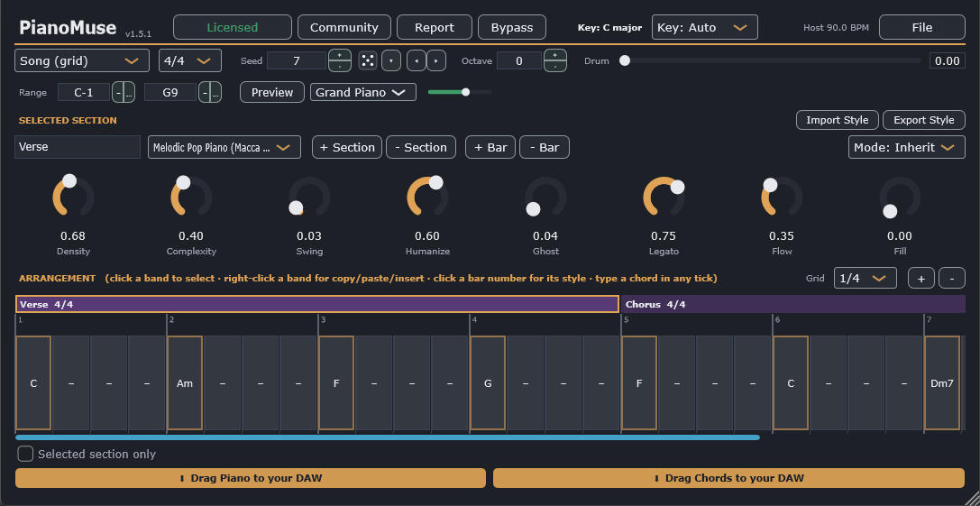Image resolution: width=980 pixels, height=506 pixels.
Task: Open the 4/4 time signature dropdown
Action: [x=190, y=60]
